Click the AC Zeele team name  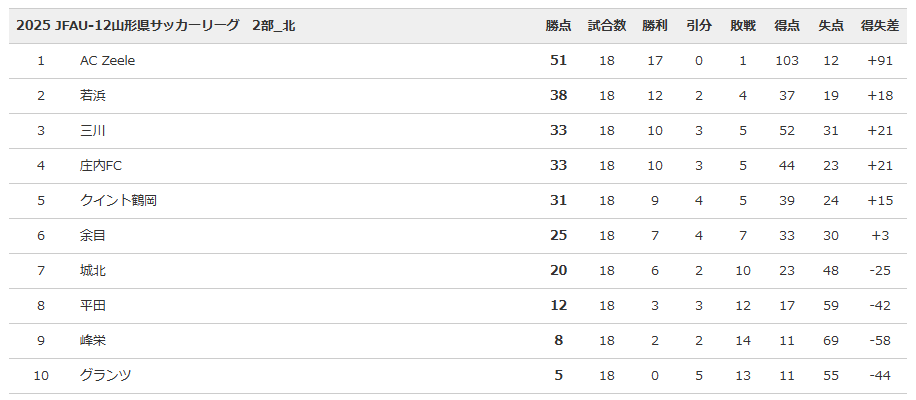(107, 61)
